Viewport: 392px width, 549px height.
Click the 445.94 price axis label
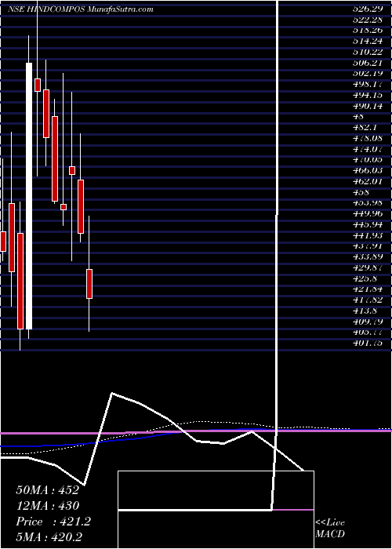pos(367,224)
